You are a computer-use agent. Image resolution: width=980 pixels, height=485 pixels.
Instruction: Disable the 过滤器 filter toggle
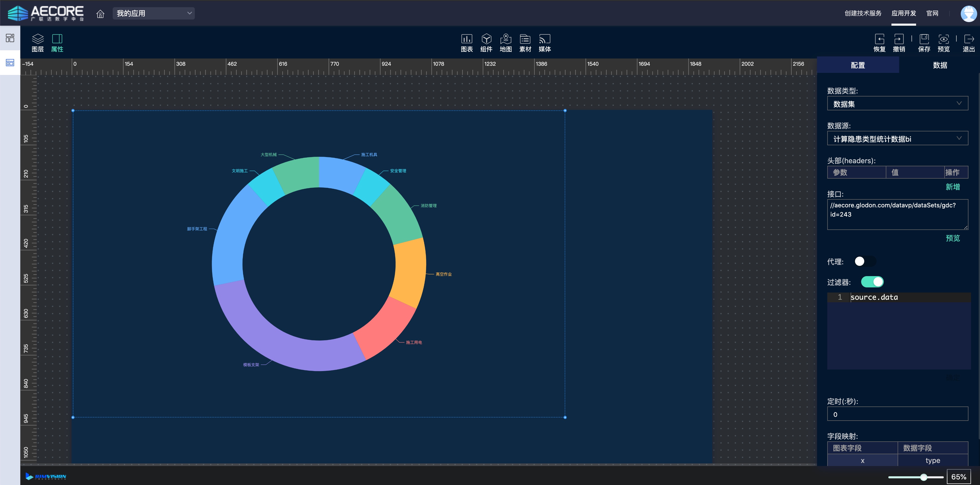tap(872, 282)
